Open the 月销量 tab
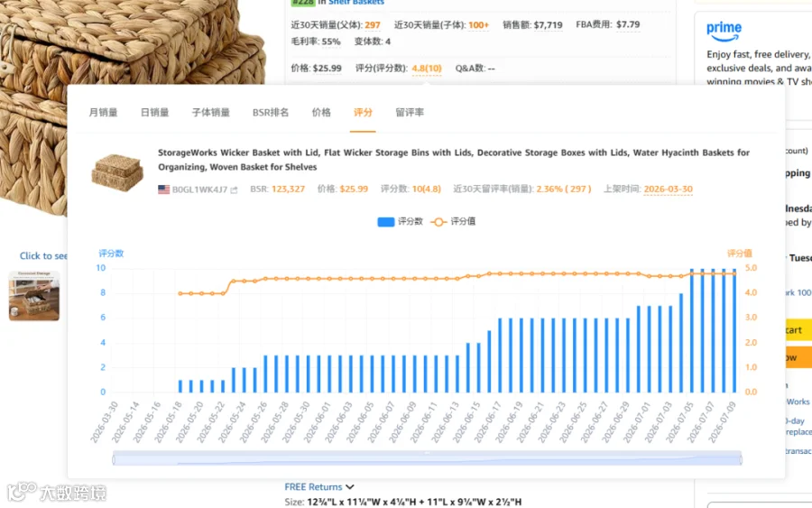 click(103, 113)
